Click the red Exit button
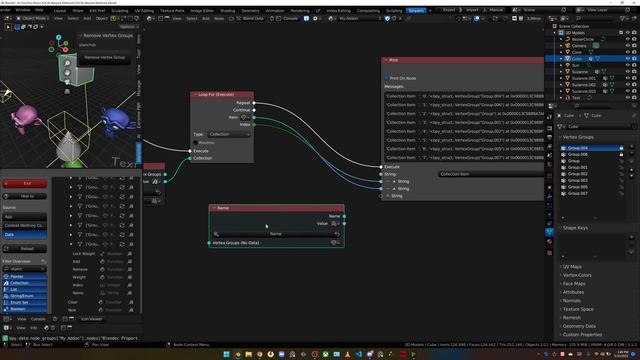640x360 pixels. [25, 184]
